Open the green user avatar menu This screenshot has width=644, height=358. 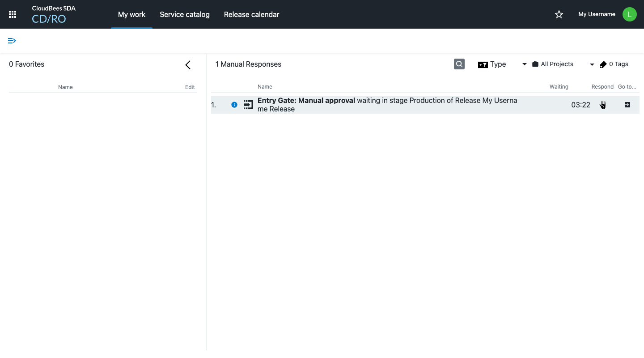(629, 14)
